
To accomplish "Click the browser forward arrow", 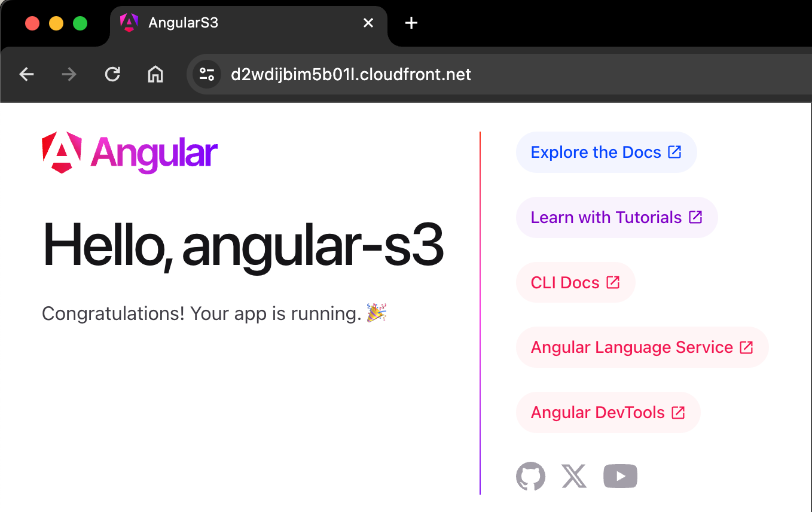I will (x=69, y=74).
